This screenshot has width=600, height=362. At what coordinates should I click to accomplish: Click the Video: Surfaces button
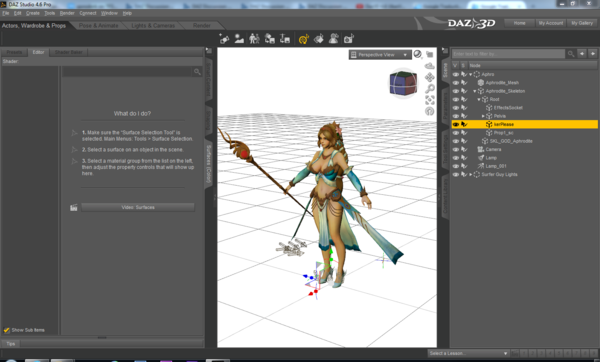(x=138, y=207)
